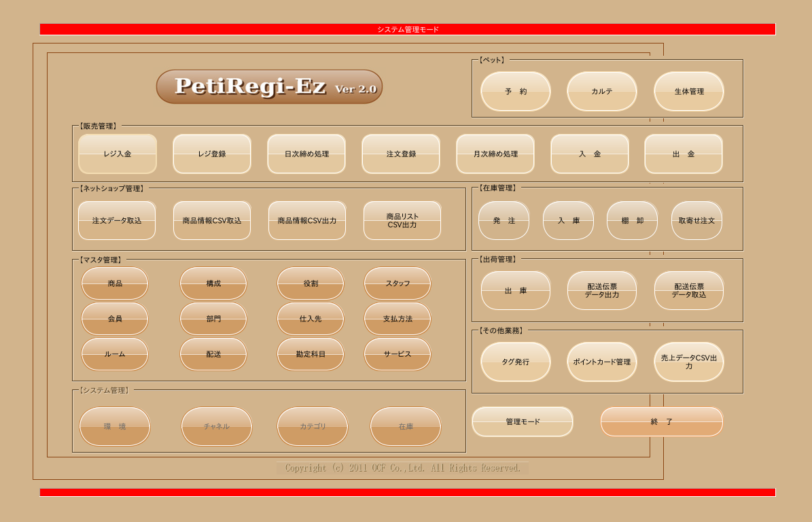
Task: Open 発注 in inventory management
Action: pos(504,221)
